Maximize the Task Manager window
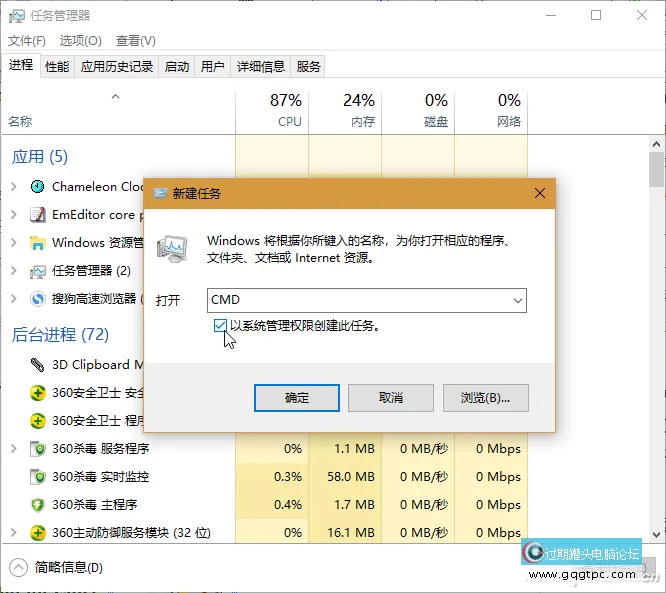 pos(596,15)
